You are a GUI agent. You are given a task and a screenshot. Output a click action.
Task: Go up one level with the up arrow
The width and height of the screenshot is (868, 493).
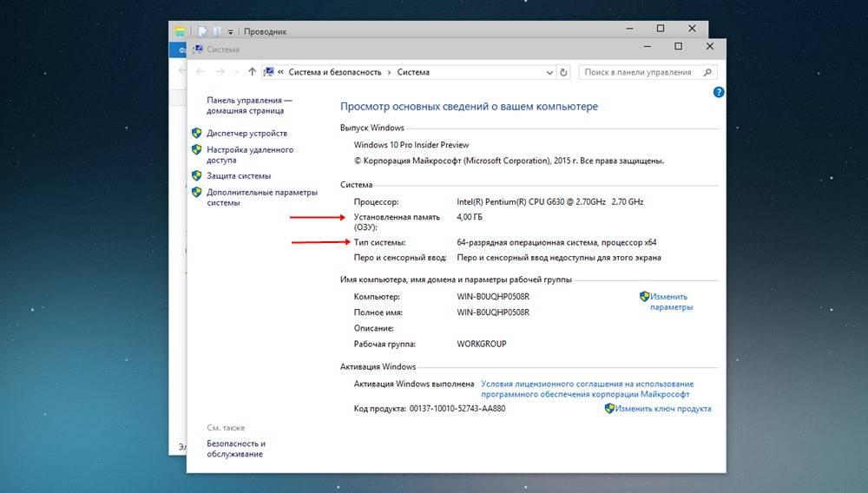coord(252,71)
